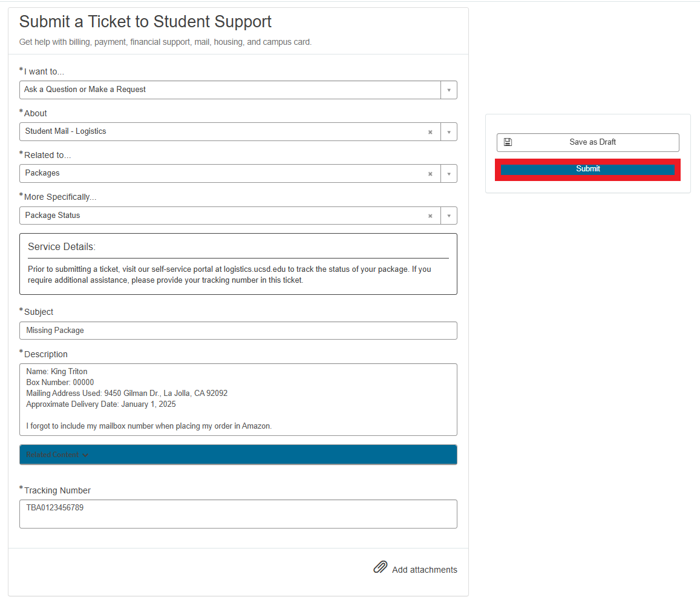Click the floppy disk Save icon
700x603 pixels.
click(508, 142)
